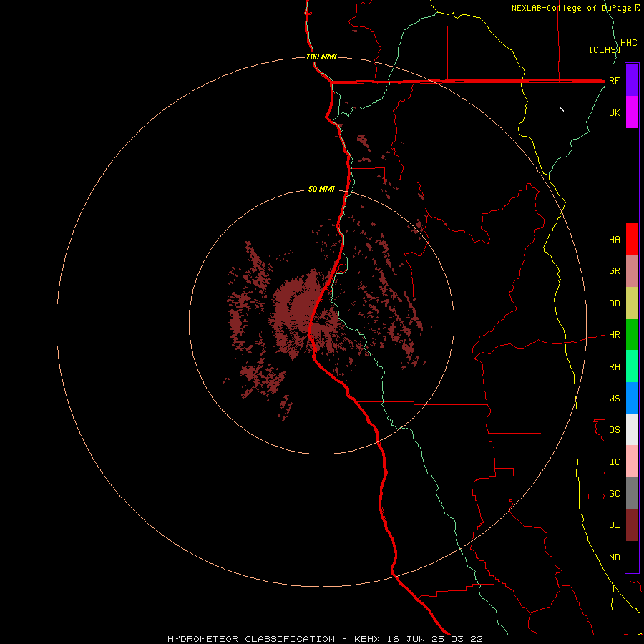Screen dimensions: 644x644
Task: Click the HR green legend swatch
Action: tap(632, 335)
